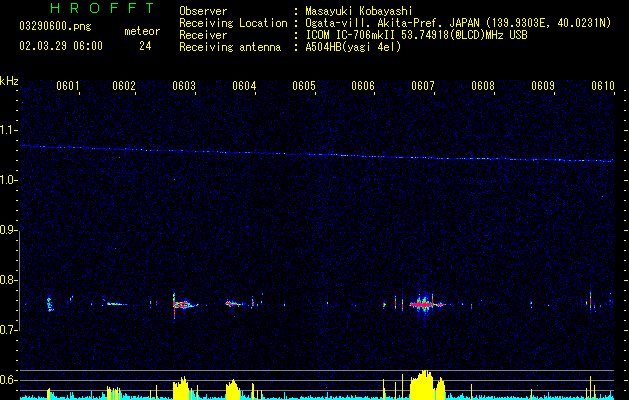Click the timestamp 02.03.29 06:00
629x400 pixels.
tap(61, 46)
